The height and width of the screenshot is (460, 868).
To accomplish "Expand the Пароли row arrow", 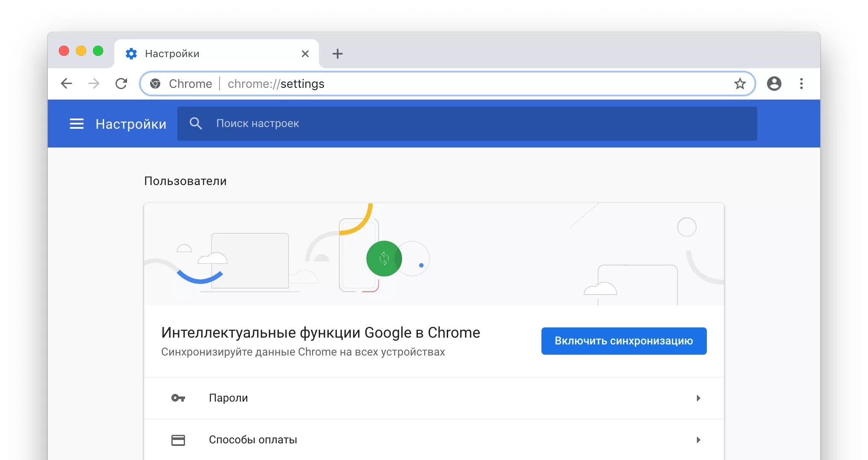I will point(698,398).
